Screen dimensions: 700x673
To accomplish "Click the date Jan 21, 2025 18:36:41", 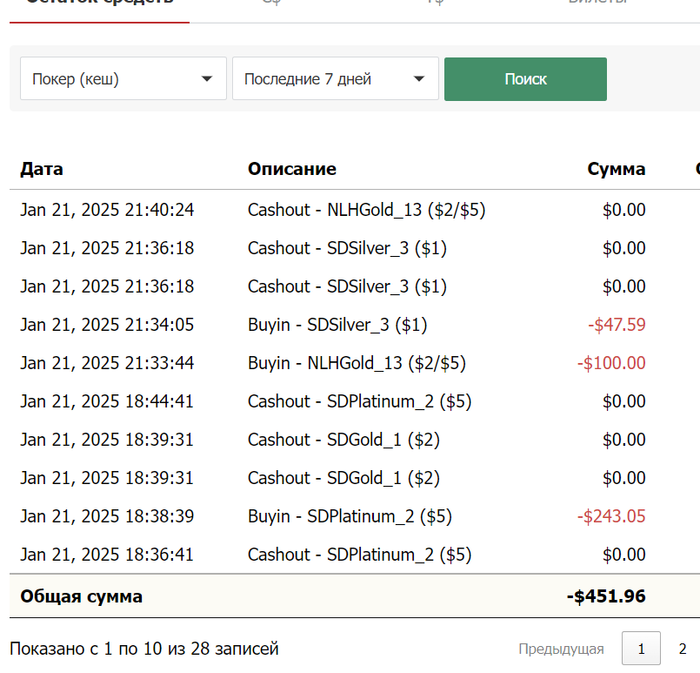I will pyautogui.click(x=107, y=554).
